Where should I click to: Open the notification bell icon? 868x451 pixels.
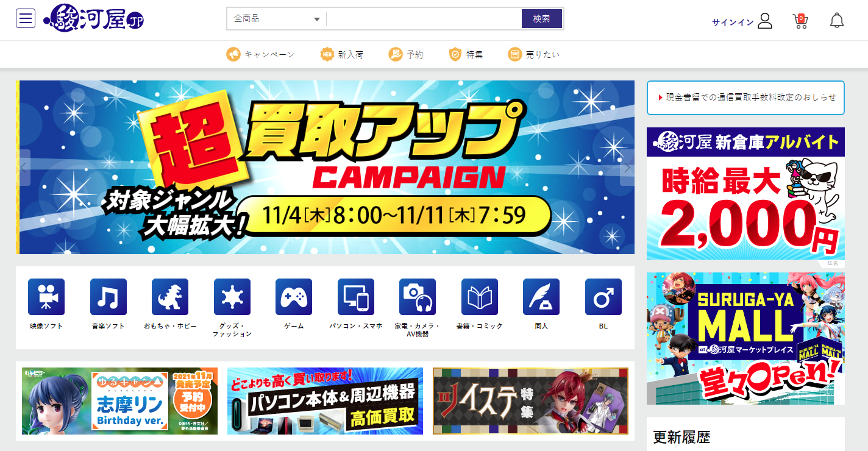(837, 21)
